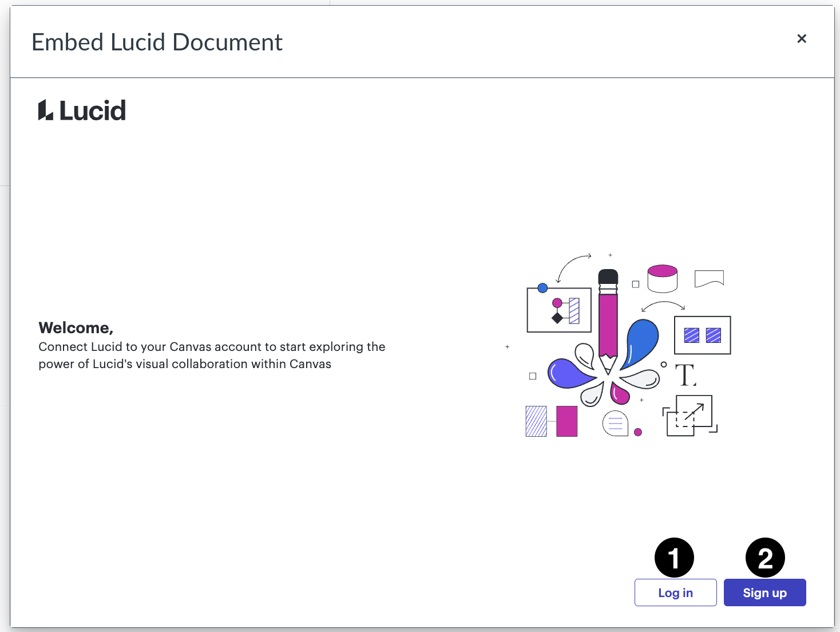
Task: Click the resize arrow squares icon
Action: pyautogui.click(x=690, y=416)
